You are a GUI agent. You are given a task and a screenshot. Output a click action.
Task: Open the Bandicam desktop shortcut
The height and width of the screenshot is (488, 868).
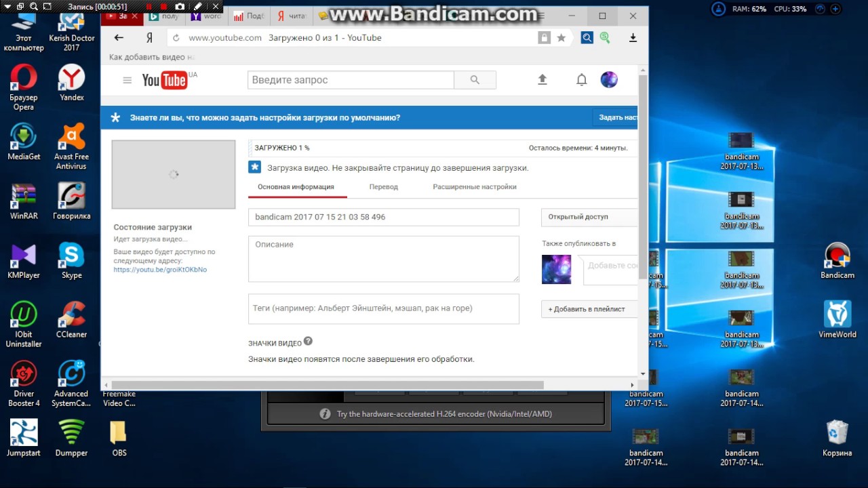click(837, 261)
